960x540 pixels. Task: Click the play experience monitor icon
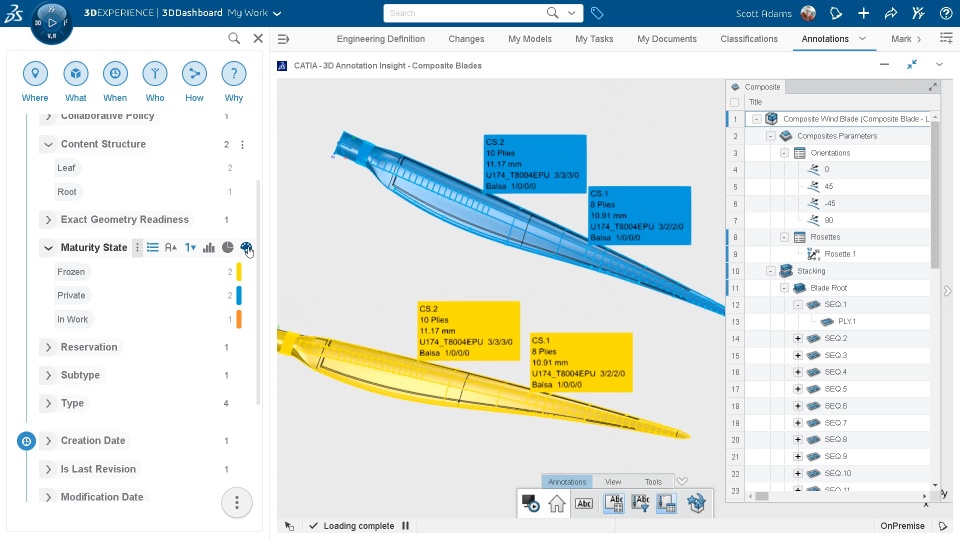click(530, 503)
